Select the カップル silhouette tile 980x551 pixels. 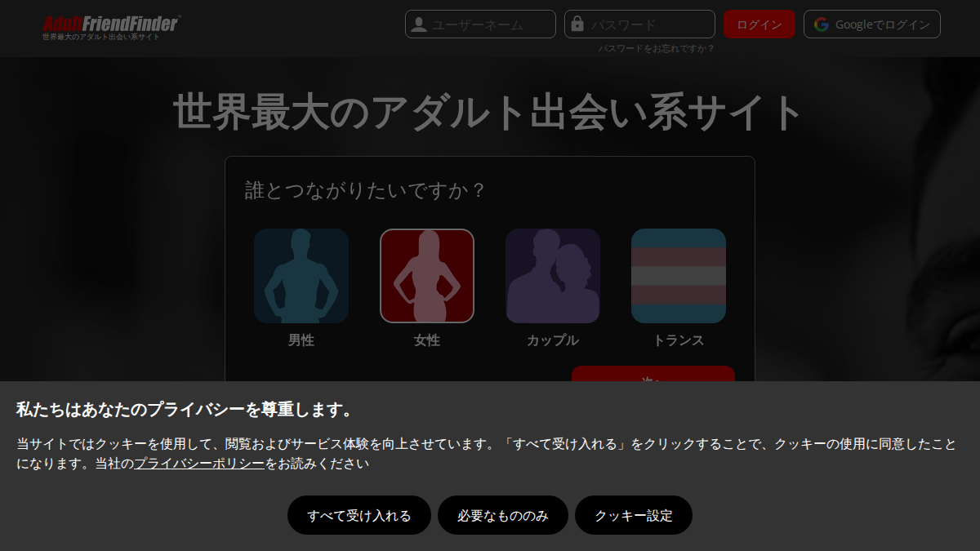553,276
